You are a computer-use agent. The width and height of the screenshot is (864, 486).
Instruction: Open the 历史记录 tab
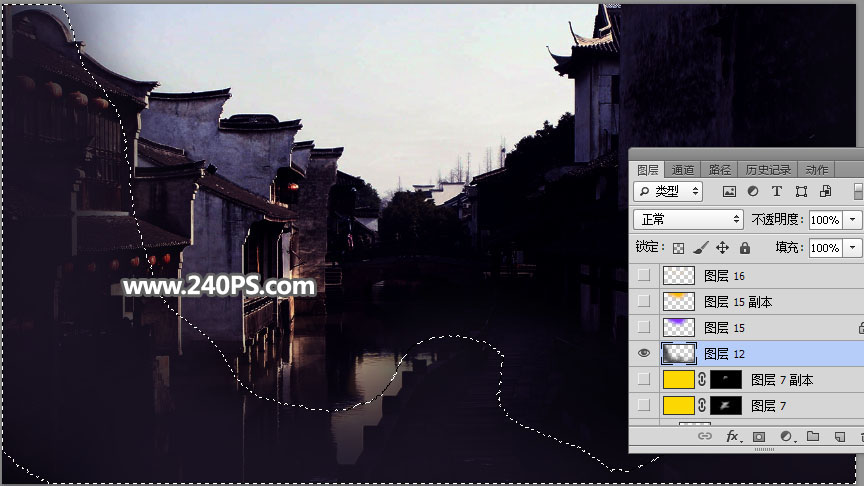(768, 170)
